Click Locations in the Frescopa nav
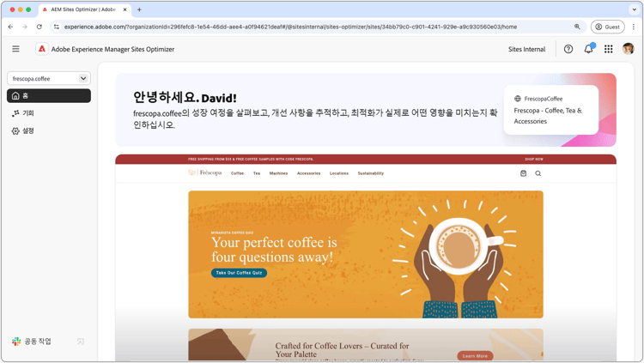Image resolution: width=644 pixels, height=363 pixels. click(x=339, y=173)
